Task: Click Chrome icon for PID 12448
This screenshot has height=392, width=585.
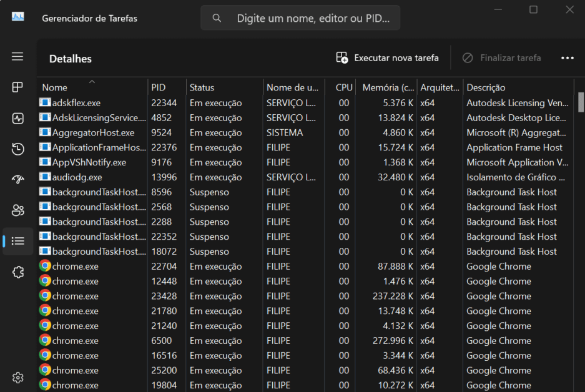Action: point(45,281)
